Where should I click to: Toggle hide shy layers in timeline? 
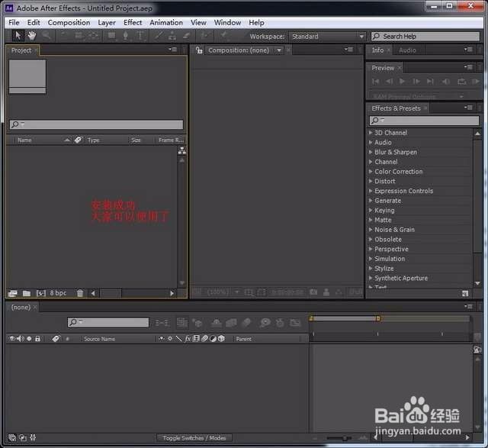coord(217,323)
